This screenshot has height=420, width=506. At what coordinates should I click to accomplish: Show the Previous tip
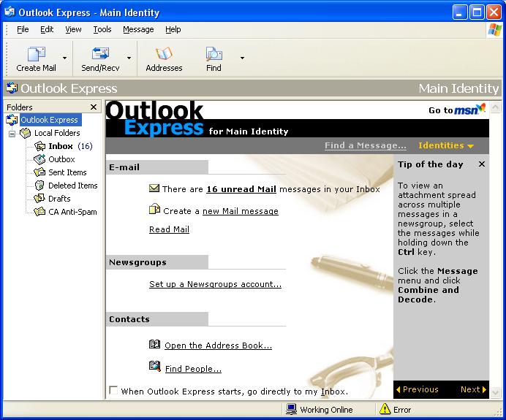[417, 389]
